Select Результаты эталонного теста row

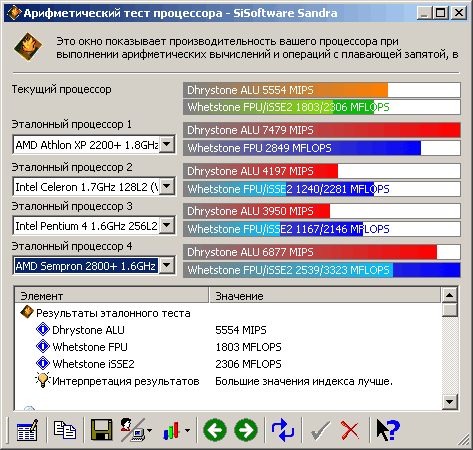coord(228,313)
